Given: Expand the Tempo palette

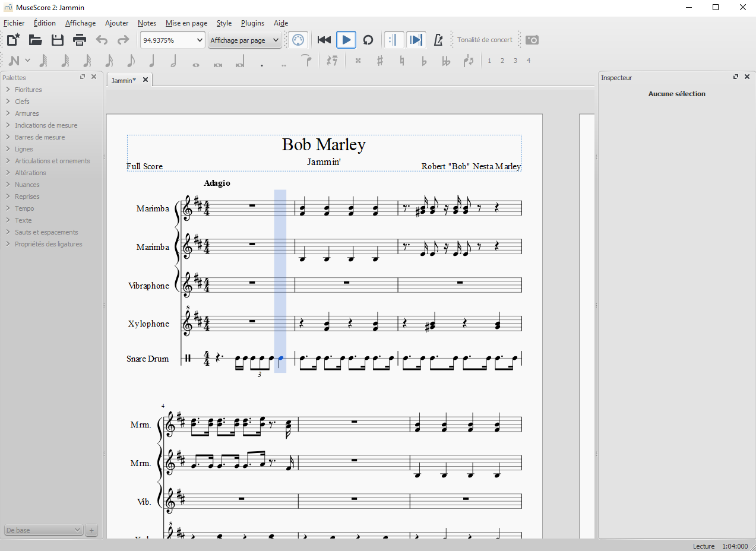Looking at the screenshot, I should 24,208.
